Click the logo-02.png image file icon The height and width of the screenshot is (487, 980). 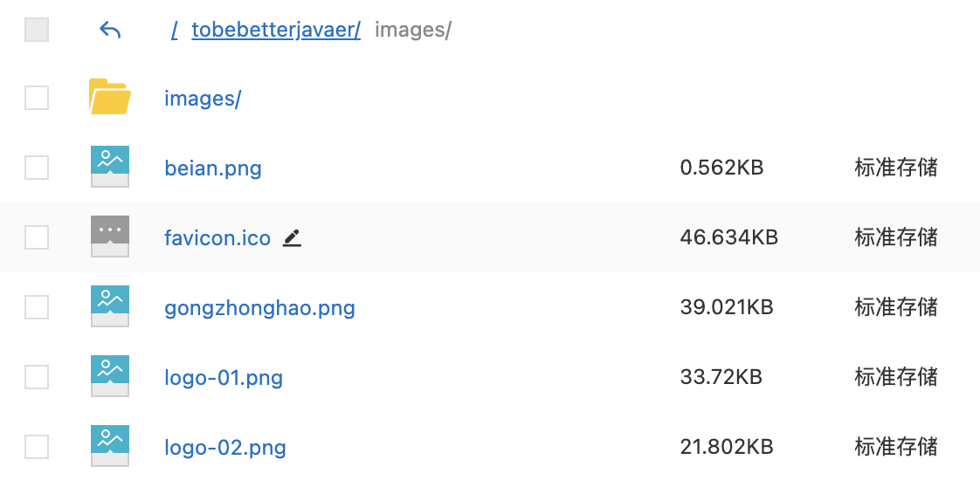(x=110, y=447)
